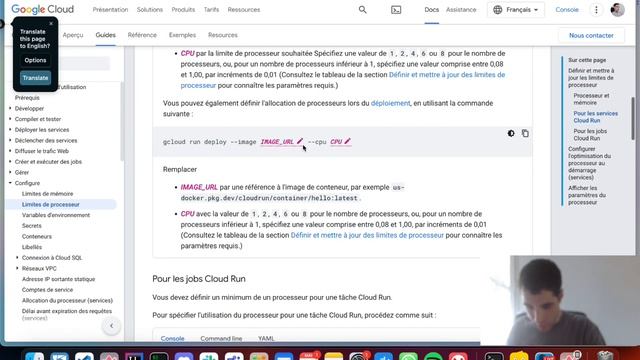This screenshot has height=360, width=640.
Task: Switch to the Docs tab
Action: 431,10
